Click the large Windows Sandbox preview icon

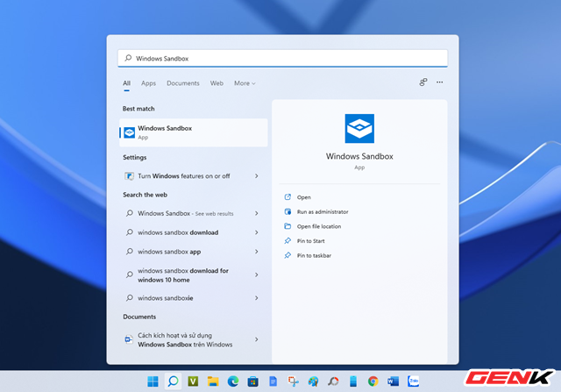coord(359,129)
